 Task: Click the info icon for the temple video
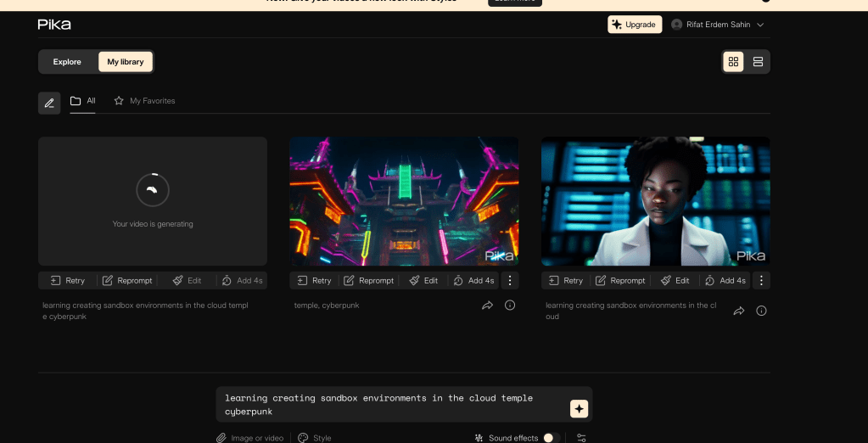click(510, 306)
